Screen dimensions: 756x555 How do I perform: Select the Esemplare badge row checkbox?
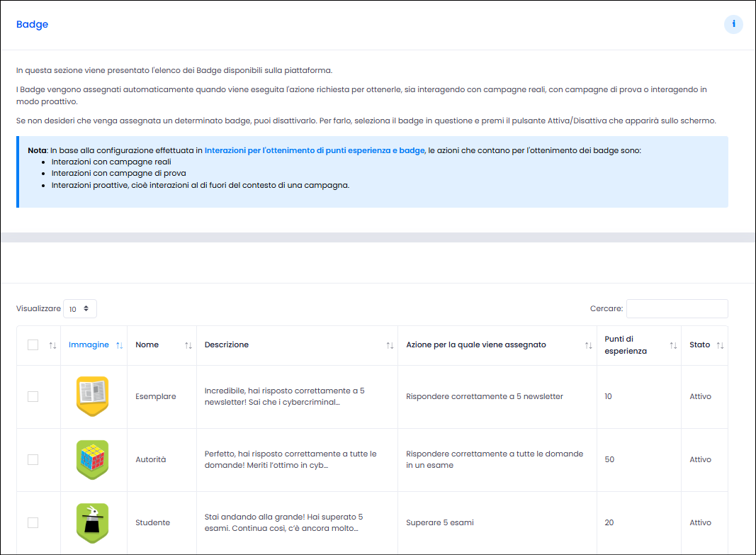pyautogui.click(x=33, y=396)
